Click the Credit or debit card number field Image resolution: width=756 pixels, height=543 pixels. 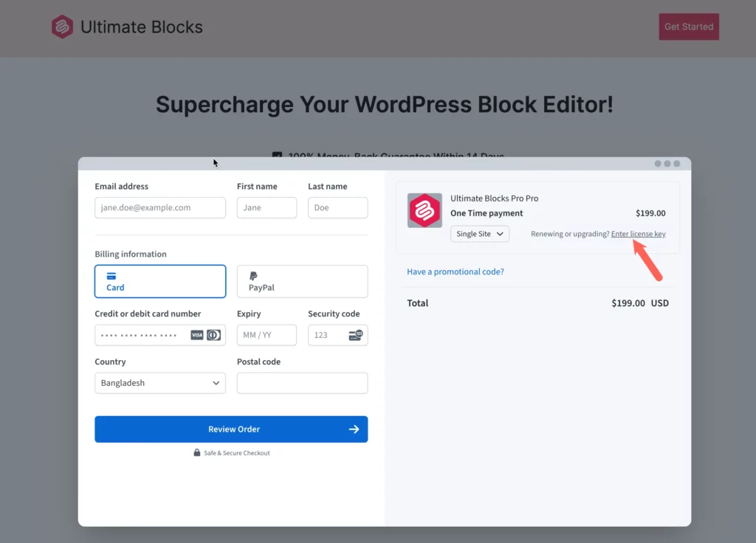point(140,335)
